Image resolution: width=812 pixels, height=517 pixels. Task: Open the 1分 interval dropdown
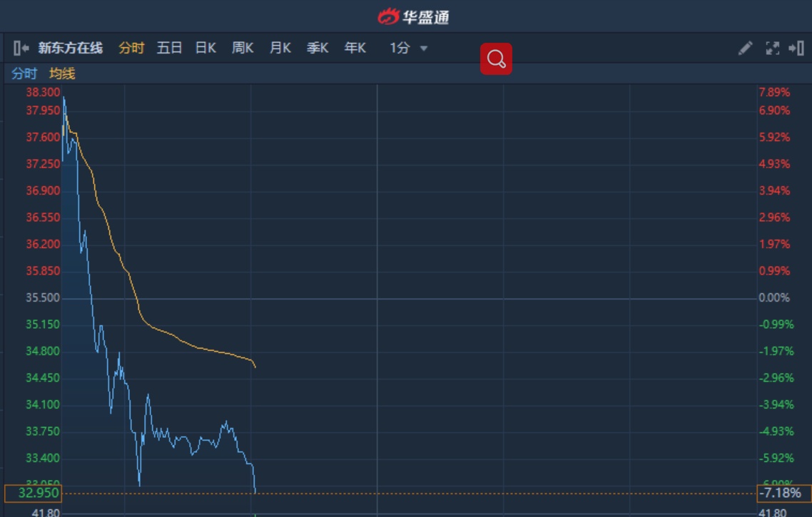point(400,48)
